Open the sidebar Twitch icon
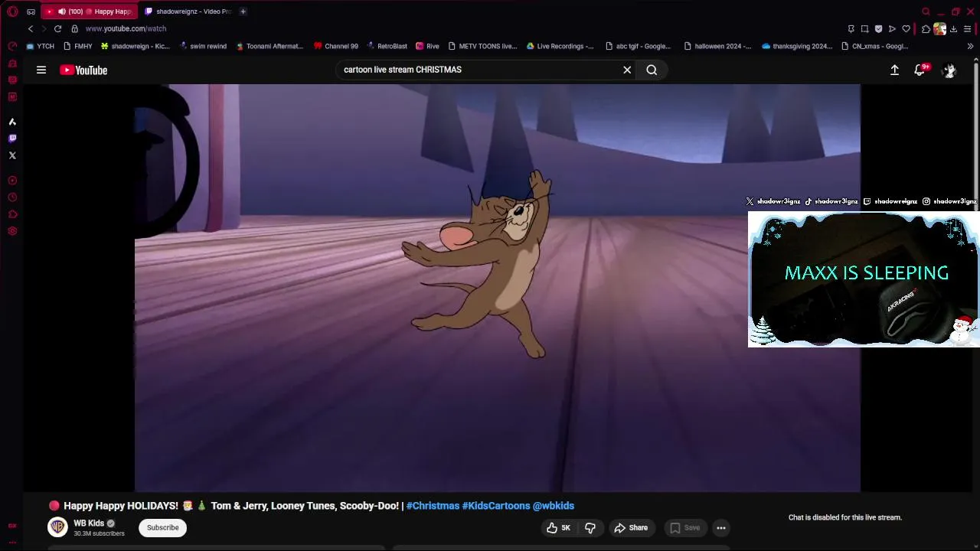Image resolution: width=980 pixels, height=551 pixels. (x=12, y=139)
